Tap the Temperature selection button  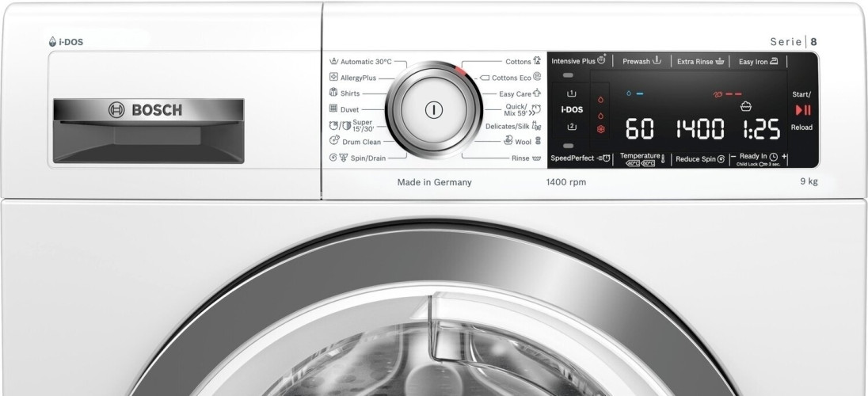tap(641, 159)
